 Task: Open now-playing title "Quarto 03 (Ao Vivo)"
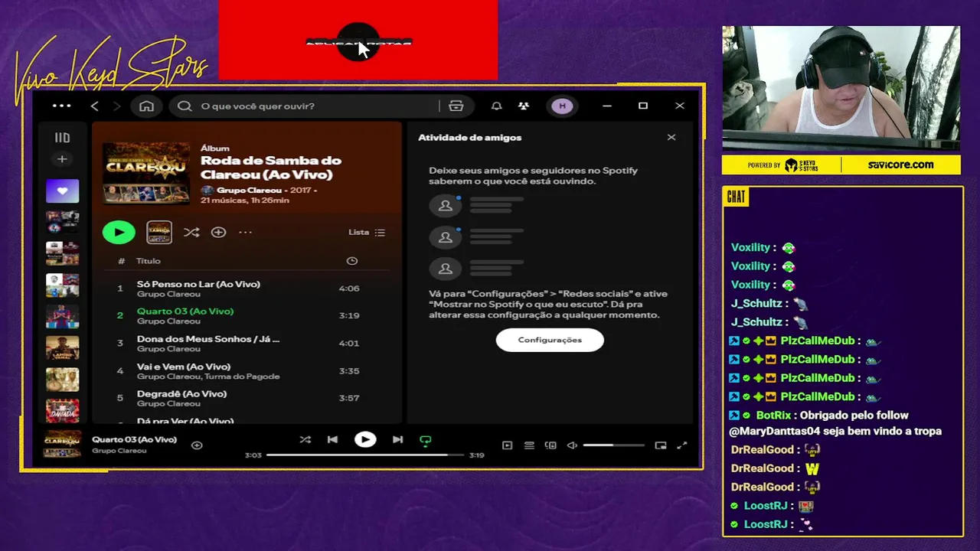pos(134,439)
